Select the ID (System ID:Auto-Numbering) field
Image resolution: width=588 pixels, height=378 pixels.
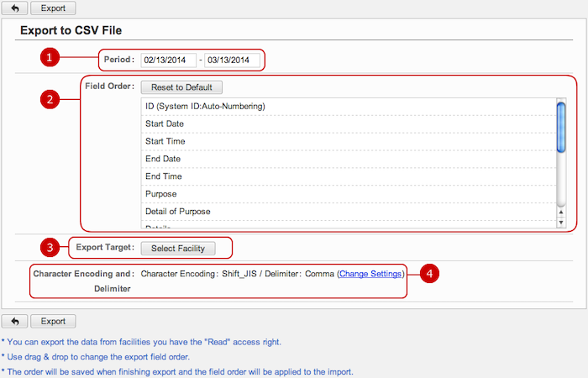pos(205,107)
